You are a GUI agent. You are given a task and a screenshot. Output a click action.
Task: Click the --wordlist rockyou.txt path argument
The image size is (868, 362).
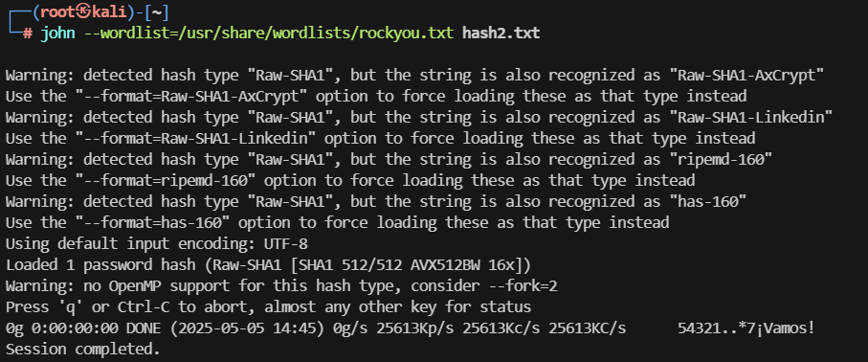point(269,34)
